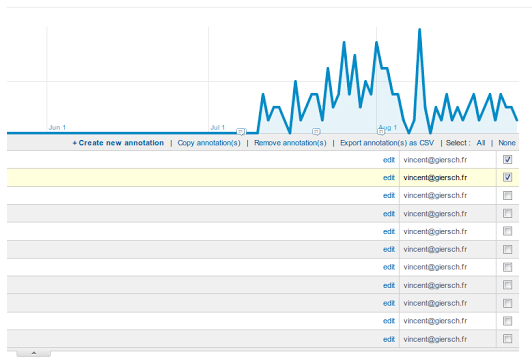Click 'edit' on the seventh annotation row
The image size is (532, 361).
click(389, 267)
